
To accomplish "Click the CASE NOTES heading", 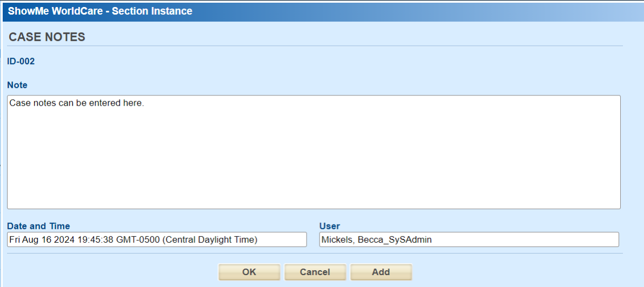I will (47, 37).
